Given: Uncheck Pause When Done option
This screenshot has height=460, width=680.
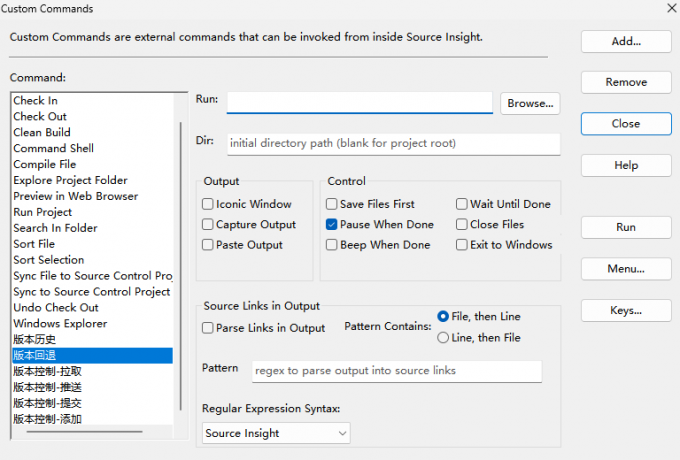Looking at the screenshot, I should point(332,225).
